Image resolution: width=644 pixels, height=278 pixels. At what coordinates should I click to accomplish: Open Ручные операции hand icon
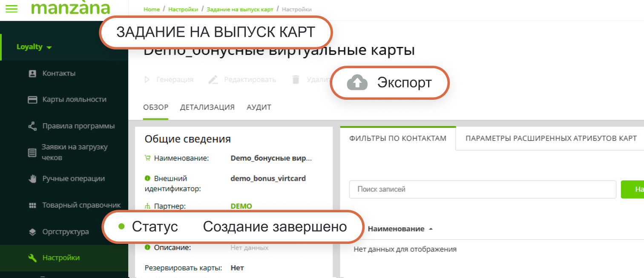32,179
